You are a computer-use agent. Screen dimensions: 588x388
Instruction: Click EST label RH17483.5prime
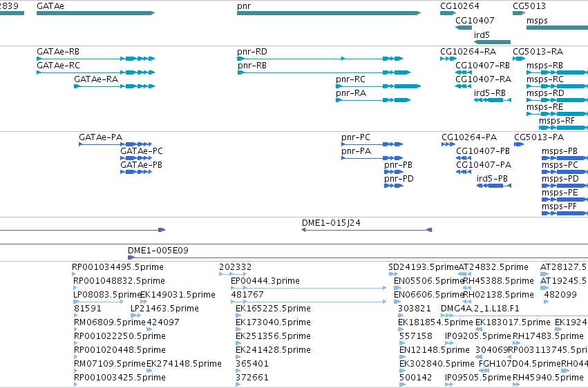[548, 336]
